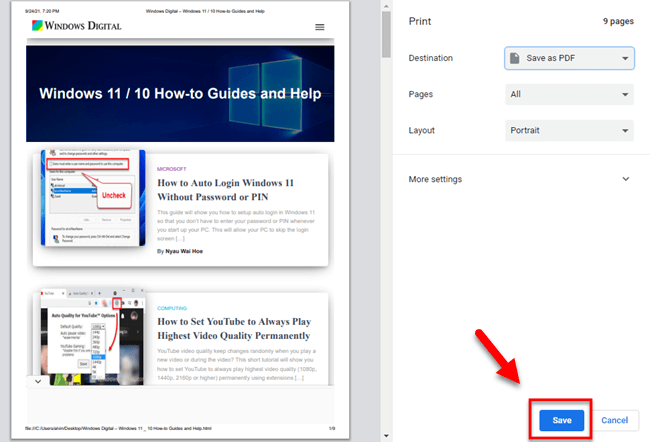Click the Windows Digital logo icon
650x442 pixels.
point(37,26)
